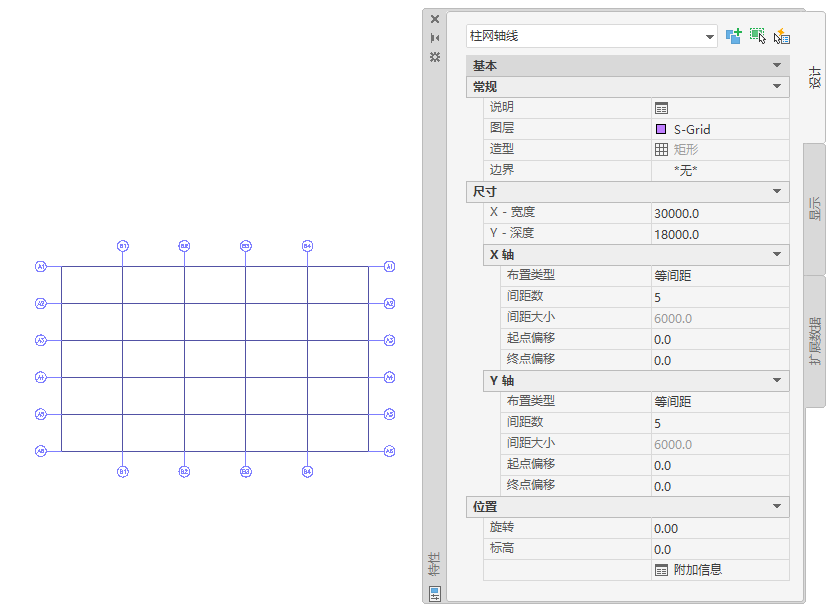Click X 轴 间距大小 value 6000.0
Image resolution: width=839 pixels, height=610 pixels.
click(x=720, y=318)
